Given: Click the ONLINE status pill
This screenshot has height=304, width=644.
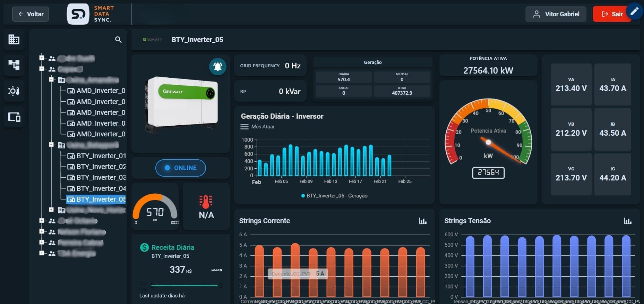Looking at the screenshot, I should coord(180,168).
